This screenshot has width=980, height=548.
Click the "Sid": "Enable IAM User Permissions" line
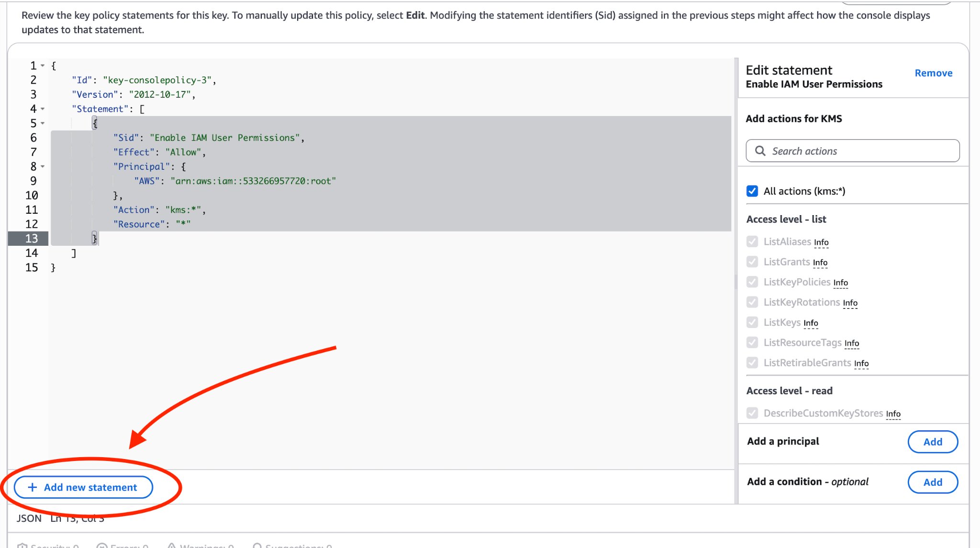click(209, 138)
